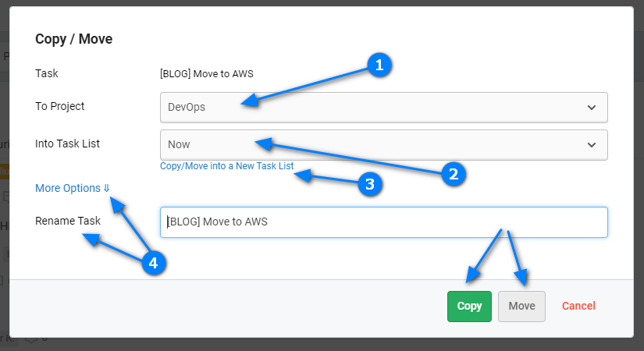Image resolution: width=644 pixels, height=351 pixels.
Task: Click the chevron arrow in the DevOps field
Action: (592, 108)
